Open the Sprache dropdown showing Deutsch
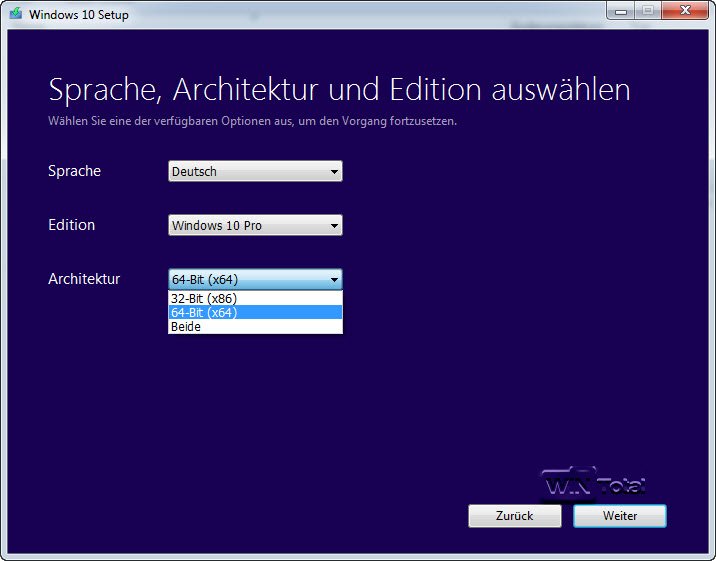716x561 pixels. coord(255,171)
